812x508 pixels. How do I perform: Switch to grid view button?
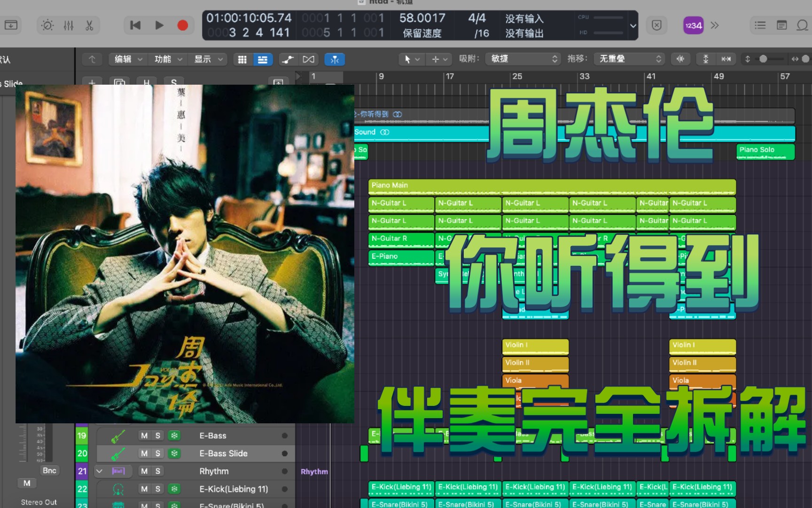[x=242, y=59]
